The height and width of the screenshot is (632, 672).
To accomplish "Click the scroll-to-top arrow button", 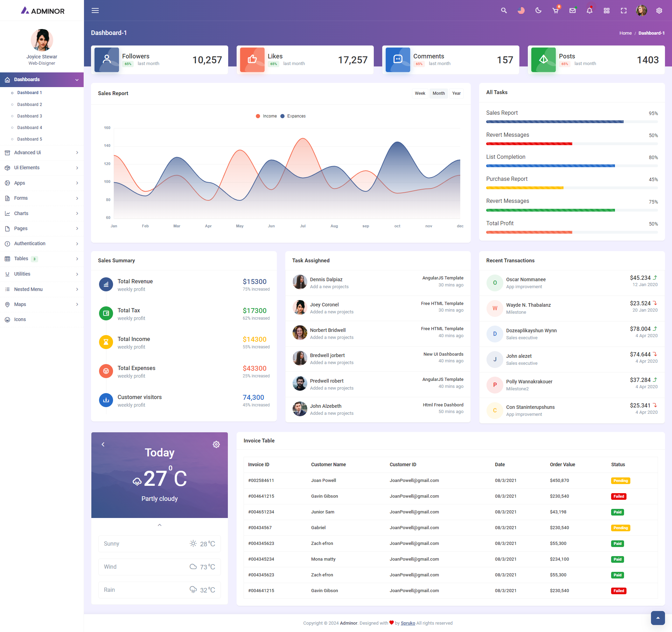I will coord(658,618).
